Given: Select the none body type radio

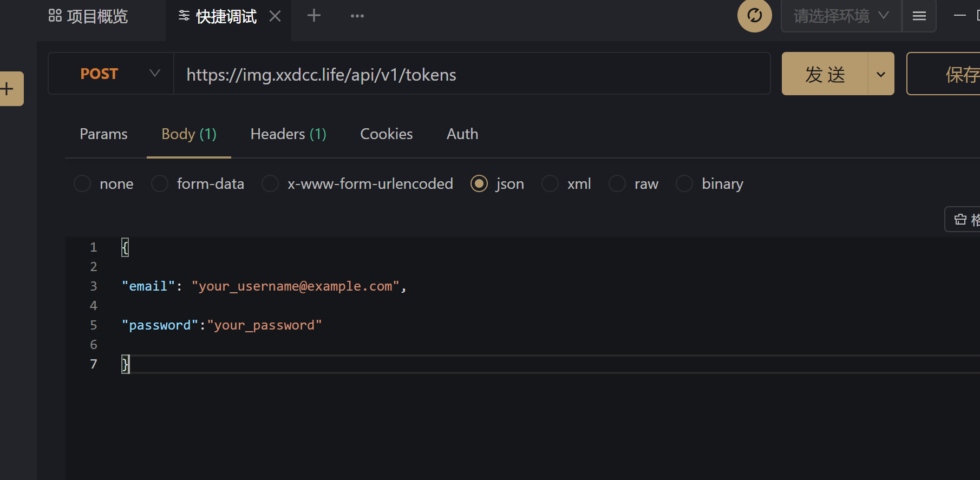Looking at the screenshot, I should click(82, 183).
